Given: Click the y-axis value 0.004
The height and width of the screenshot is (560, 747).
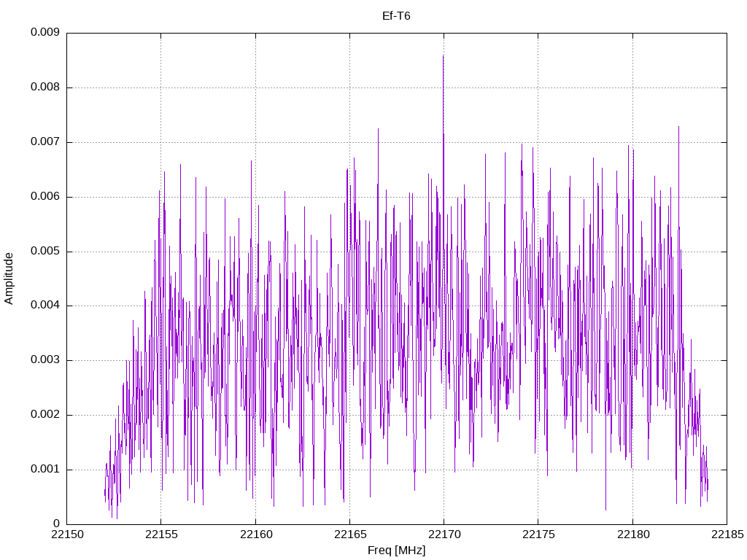Looking at the screenshot, I should pos(45,306).
